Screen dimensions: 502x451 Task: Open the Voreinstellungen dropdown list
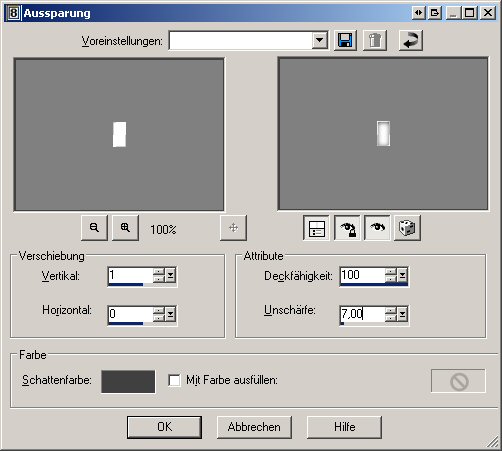319,41
